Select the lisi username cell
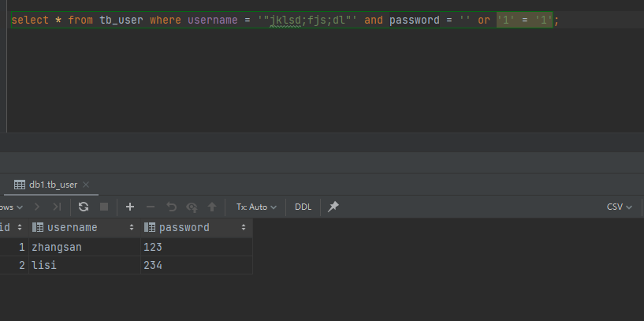Viewport: 644px width, 321px height. point(84,265)
